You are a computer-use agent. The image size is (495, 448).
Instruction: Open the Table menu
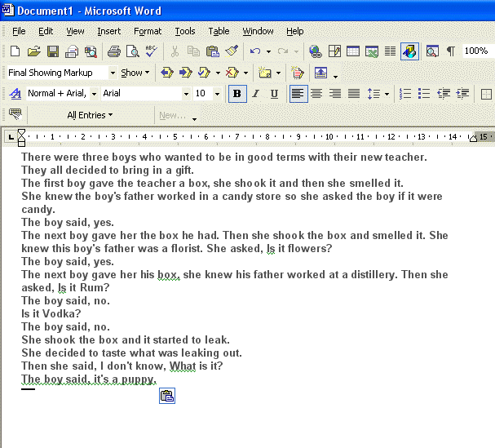(x=219, y=31)
